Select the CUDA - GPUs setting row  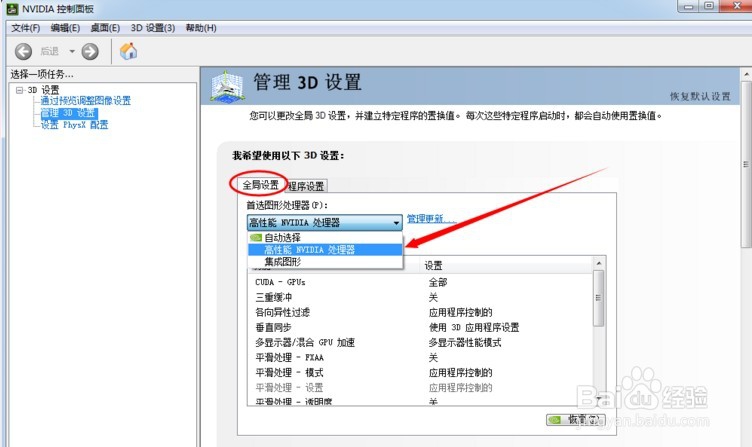point(420,282)
